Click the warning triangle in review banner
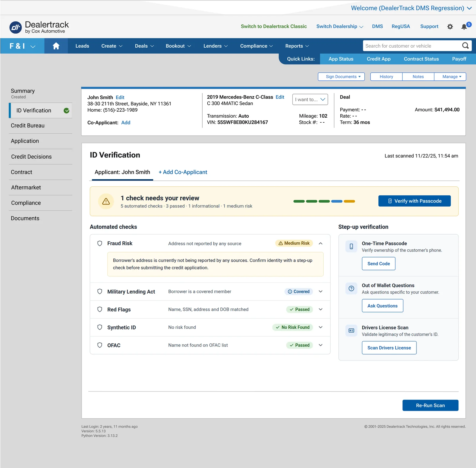Image resolution: width=476 pixels, height=468 pixels. tap(106, 202)
